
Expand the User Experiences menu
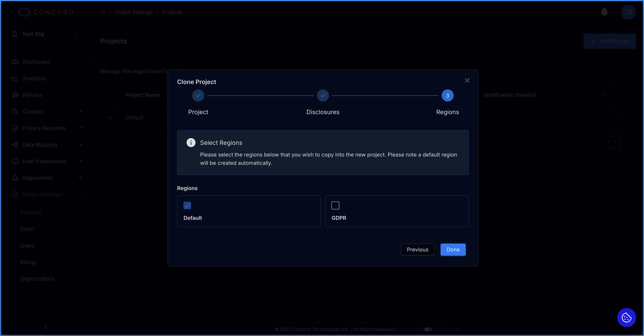47,161
